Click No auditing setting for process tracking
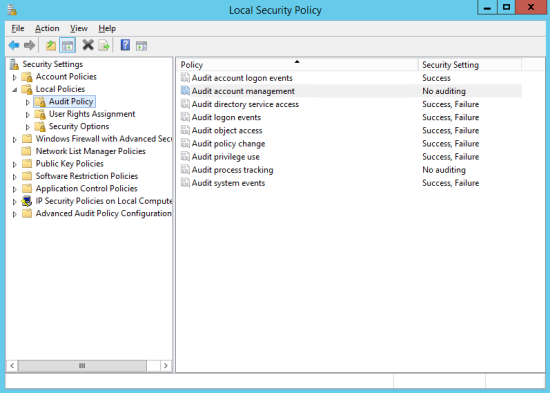Viewport: 550px width, 393px height. pyautogui.click(x=444, y=170)
